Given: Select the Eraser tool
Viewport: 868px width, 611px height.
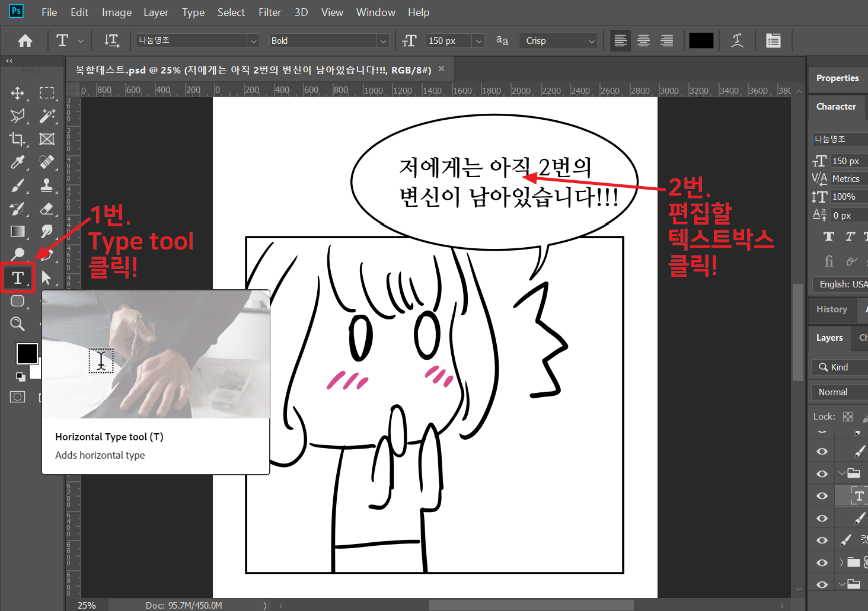Looking at the screenshot, I should [x=47, y=208].
